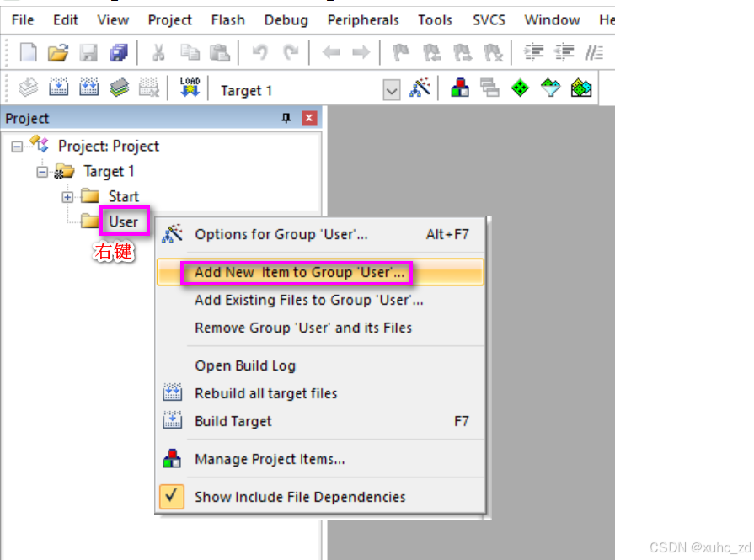Clear all bookmarks icon
Screen dimensions: 754x560
pyautogui.click(x=493, y=52)
